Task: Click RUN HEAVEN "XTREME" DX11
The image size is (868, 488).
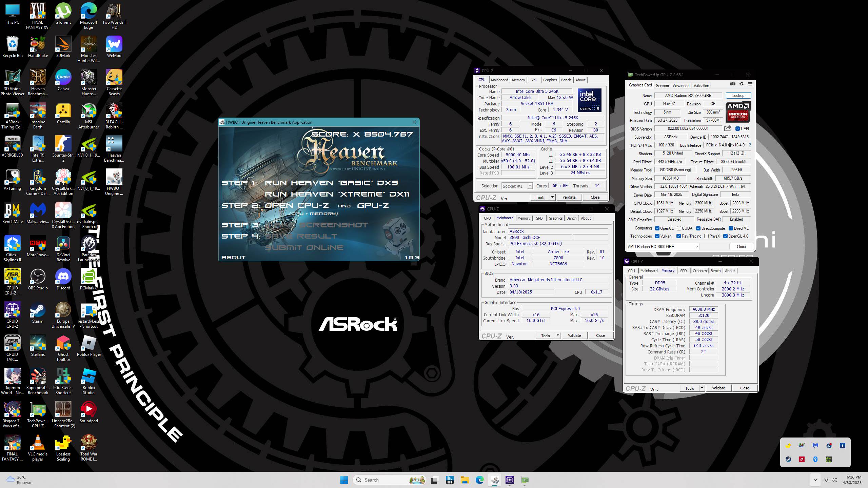Action: pyautogui.click(x=337, y=194)
